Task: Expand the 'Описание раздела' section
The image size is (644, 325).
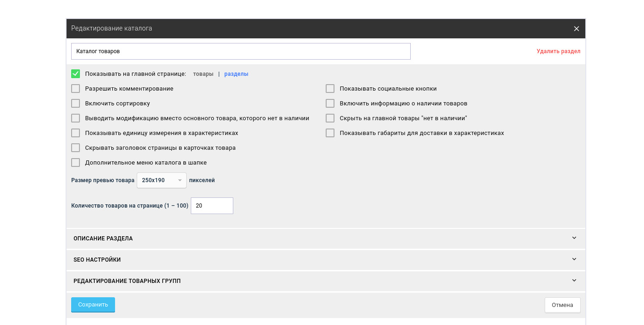Action: point(326,239)
